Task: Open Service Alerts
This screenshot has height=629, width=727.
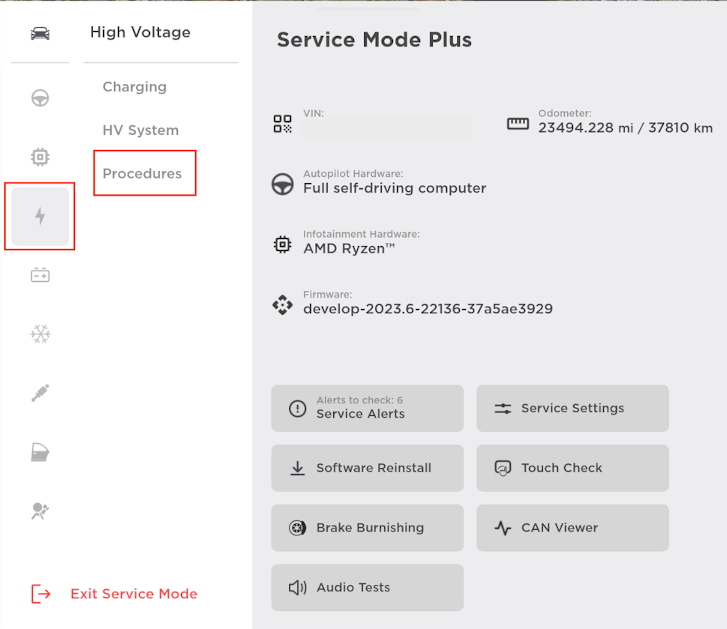Action: [x=367, y=408]
